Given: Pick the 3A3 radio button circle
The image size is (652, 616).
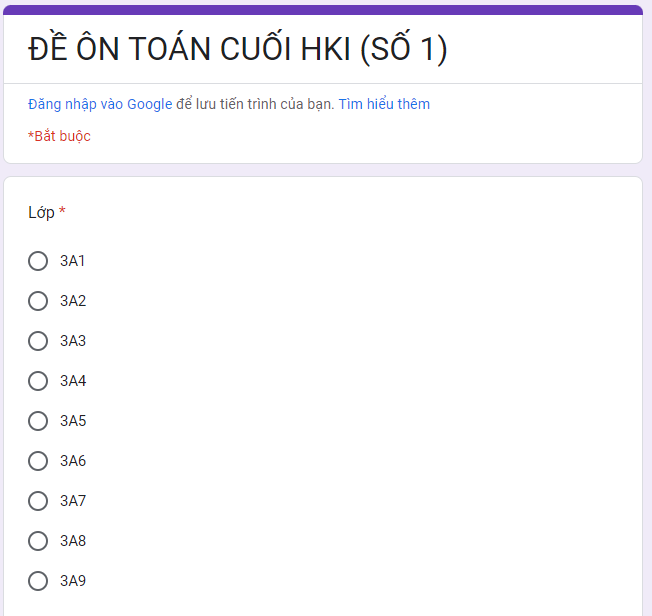Looking at the screenshot, I should 38,341.
